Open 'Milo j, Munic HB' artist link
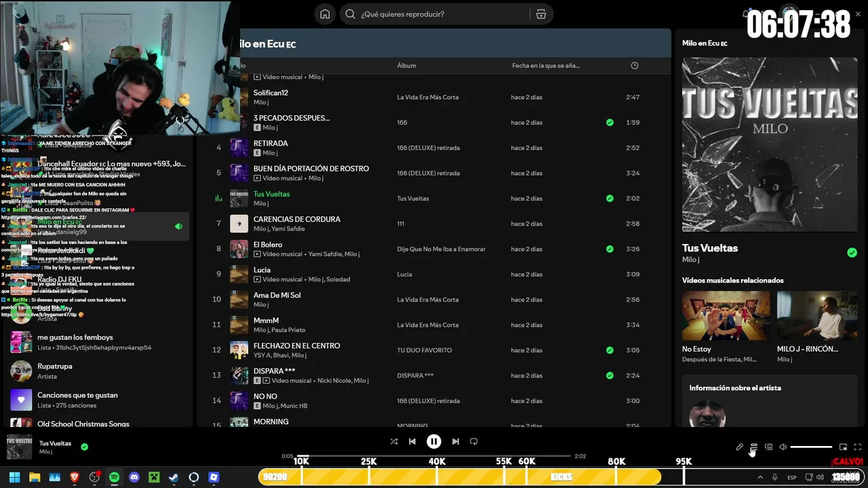The image size is (868, 488). click(285, 406)
